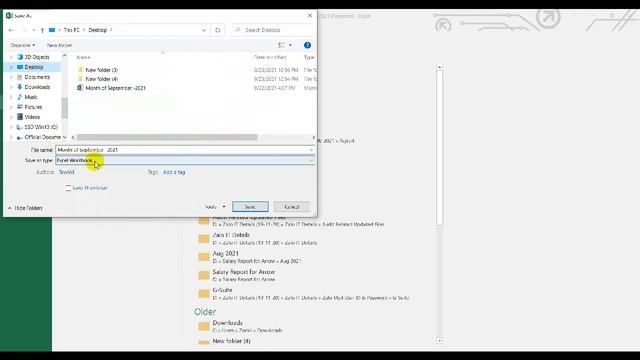Screen dimensions: 640x360
Task: Open Downloads in navigation pane
Action: 37,87
